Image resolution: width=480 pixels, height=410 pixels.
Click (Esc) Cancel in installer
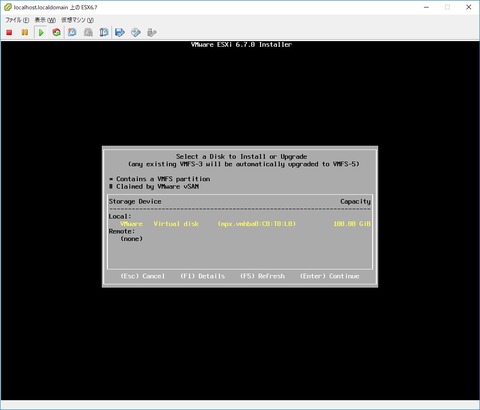pos(143,276)
